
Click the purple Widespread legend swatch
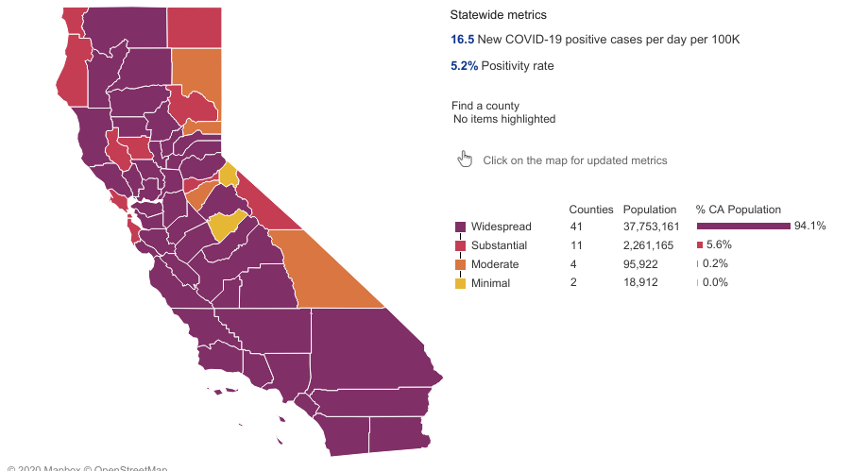coord(461,227)
